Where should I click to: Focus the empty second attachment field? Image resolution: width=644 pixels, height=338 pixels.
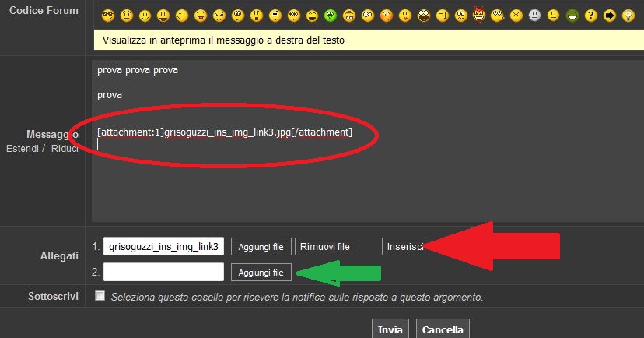point(163,273)
